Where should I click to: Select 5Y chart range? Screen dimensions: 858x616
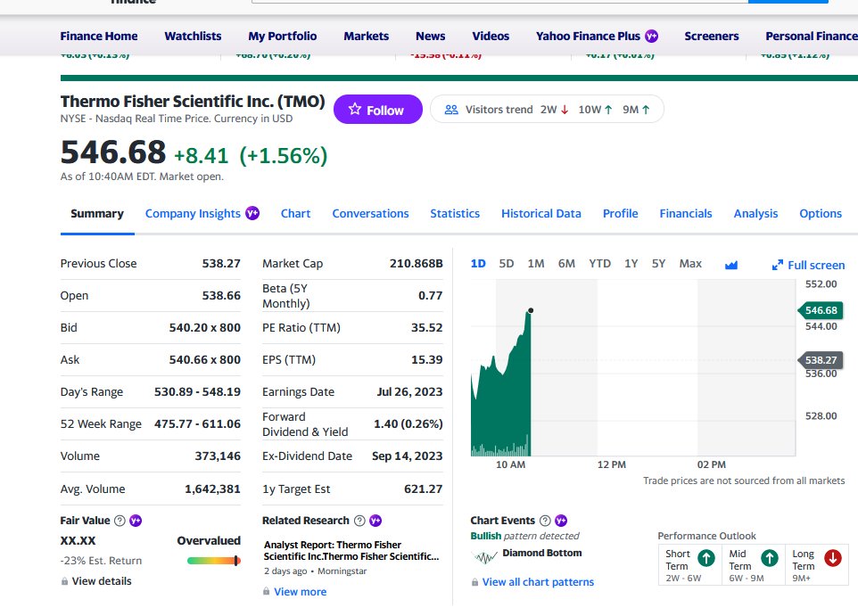point(658,264)
